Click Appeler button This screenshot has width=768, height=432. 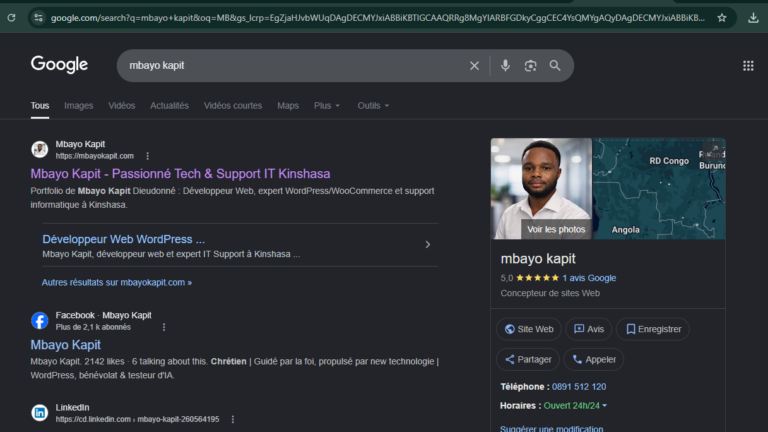point(593,360)
